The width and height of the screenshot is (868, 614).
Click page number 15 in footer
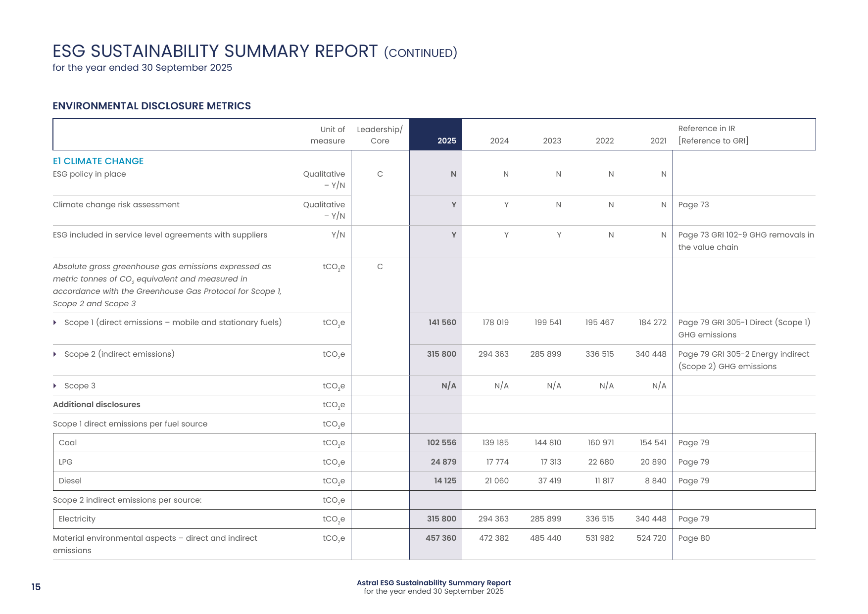tap(36, 587)
